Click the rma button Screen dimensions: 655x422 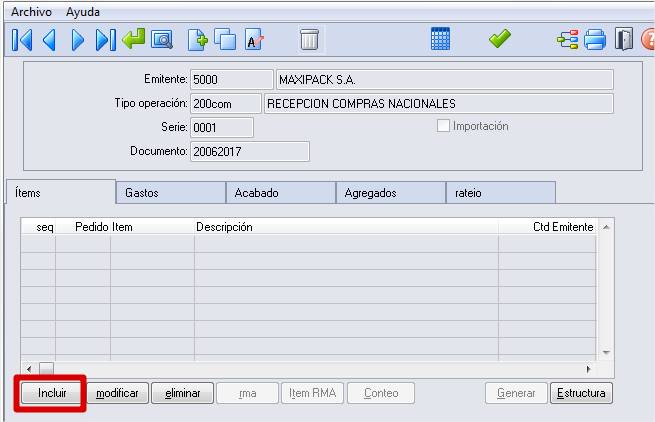(248, 393)
